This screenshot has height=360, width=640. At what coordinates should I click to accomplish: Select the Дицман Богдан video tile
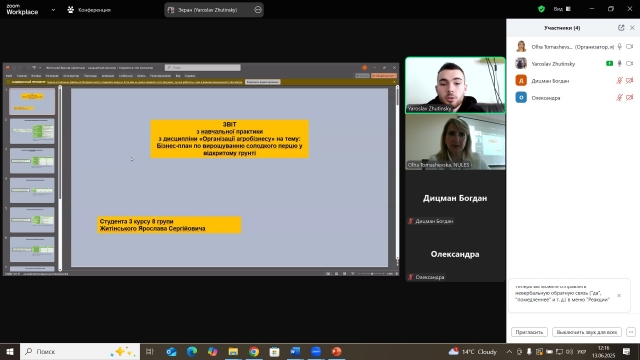click(x=455, y=198)
